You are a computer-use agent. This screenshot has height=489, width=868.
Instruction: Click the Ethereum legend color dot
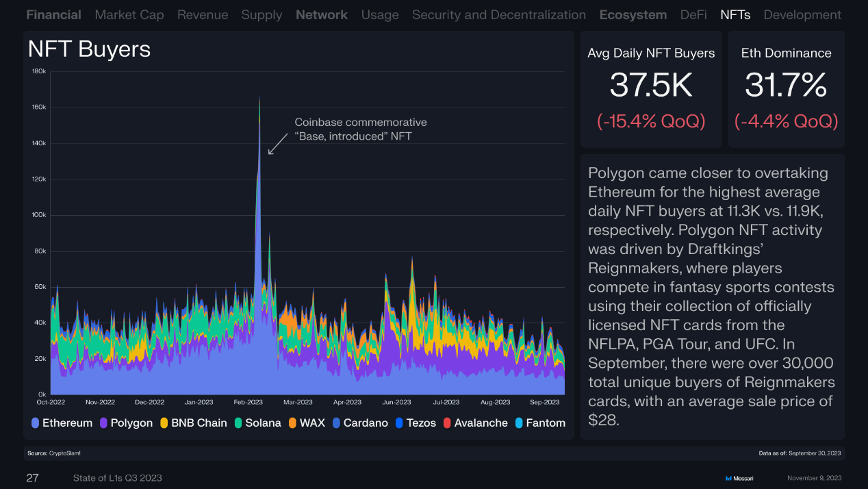pyautogui.click(x=36, y=423)
